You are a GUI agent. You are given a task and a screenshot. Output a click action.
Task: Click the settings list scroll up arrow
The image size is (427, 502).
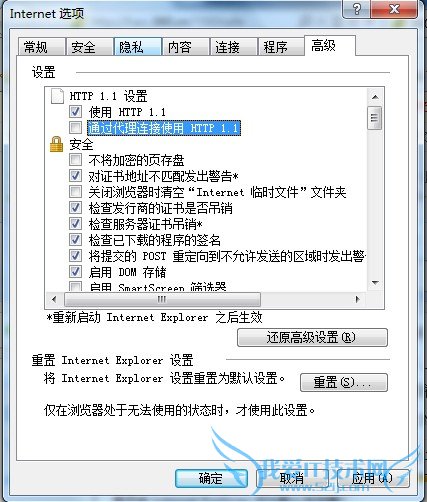click(x=375, y=97)
